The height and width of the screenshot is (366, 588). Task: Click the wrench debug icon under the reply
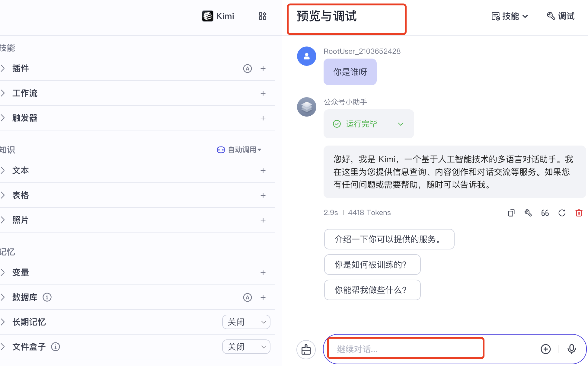528,213
